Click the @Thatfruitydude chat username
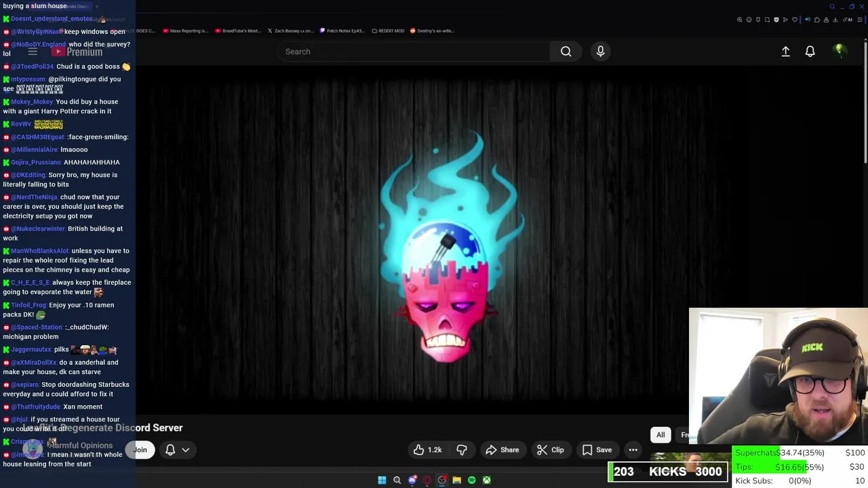This screenshot has height=488, width=868. tap(36, 407)
